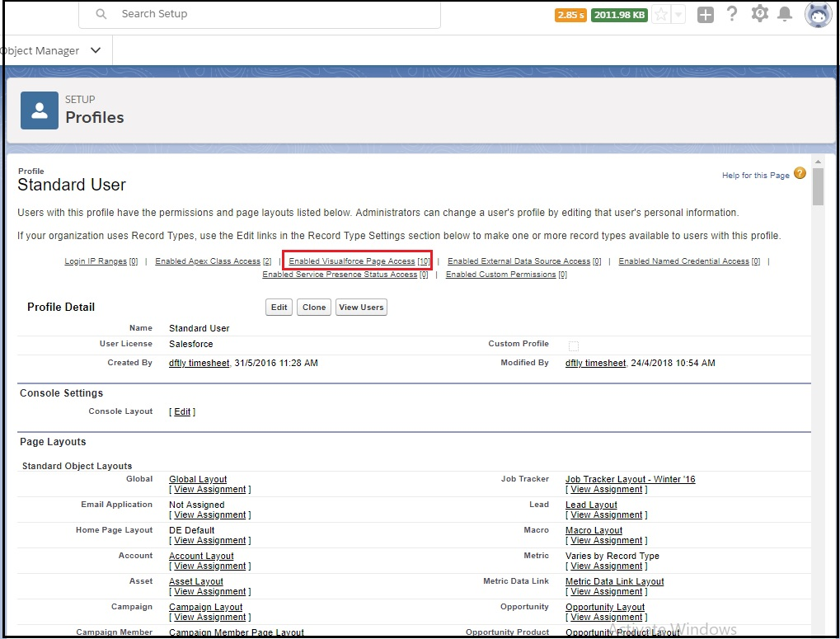Open the global actions plus icon
The image size is (840, 639).
(705, 15)
